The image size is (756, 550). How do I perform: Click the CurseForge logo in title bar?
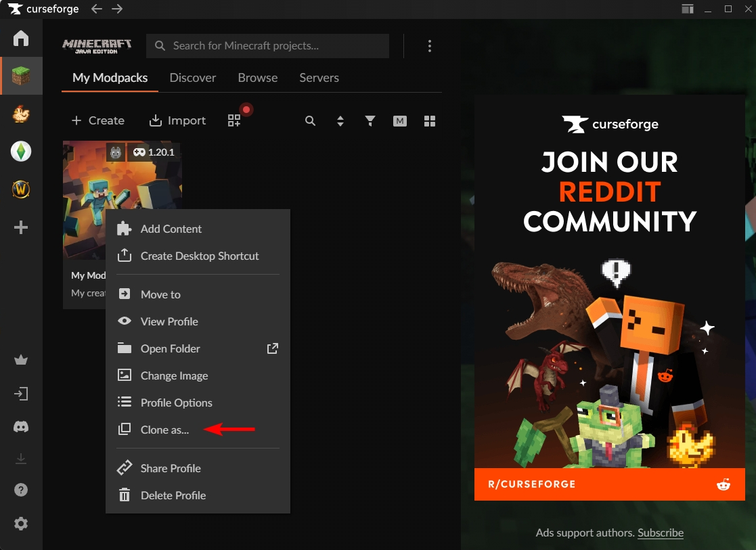coord(43,9)
